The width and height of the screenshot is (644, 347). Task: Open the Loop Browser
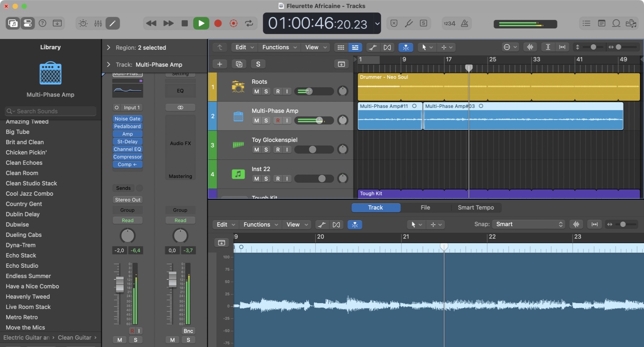click(x=616, y=23)
